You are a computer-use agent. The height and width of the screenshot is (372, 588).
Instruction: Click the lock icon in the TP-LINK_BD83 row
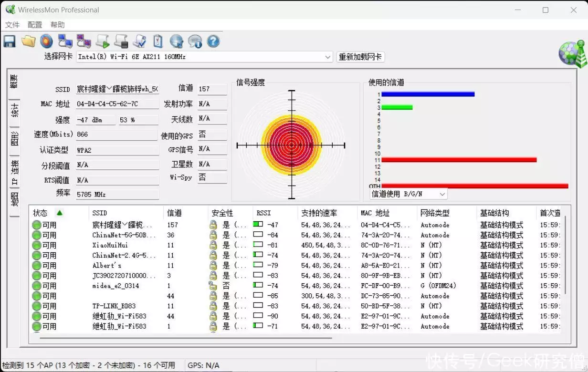coord(213,306)
